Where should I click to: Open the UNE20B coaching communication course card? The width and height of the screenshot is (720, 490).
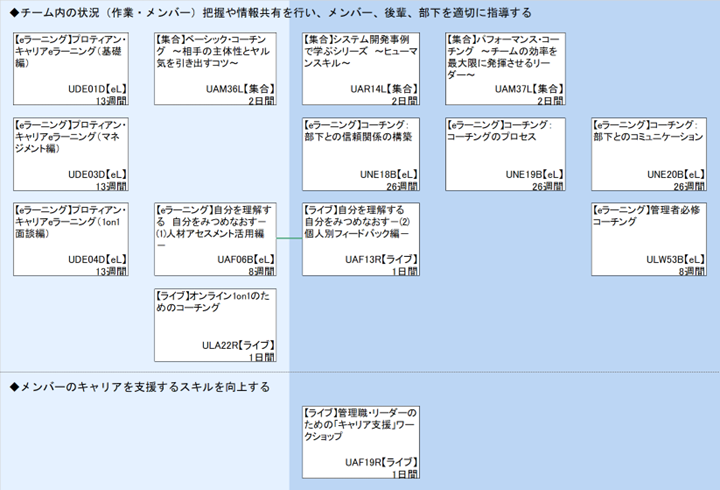pyautogui.click(x=649, y=154)
